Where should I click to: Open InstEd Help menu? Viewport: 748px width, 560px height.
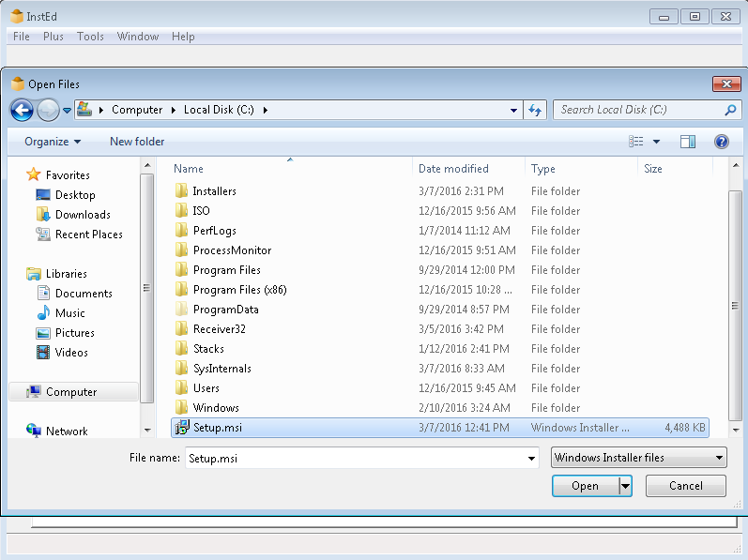point(183,37)
